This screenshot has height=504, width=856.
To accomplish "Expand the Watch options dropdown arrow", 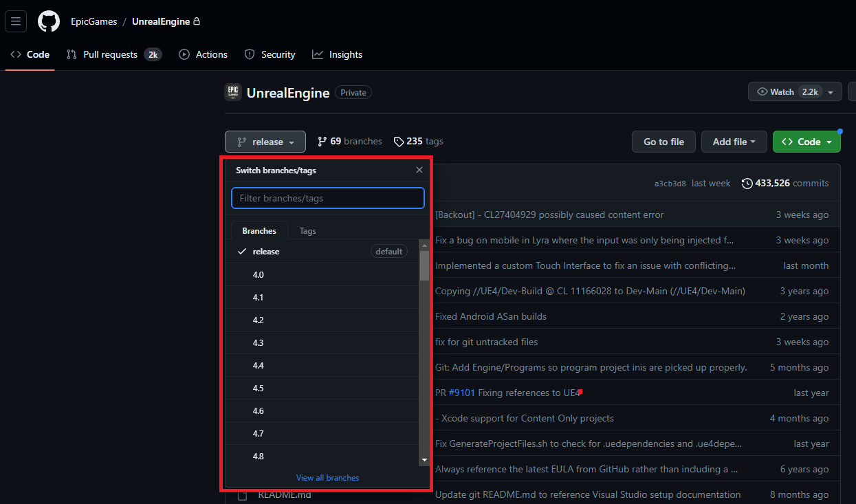I will pos(831,91).
